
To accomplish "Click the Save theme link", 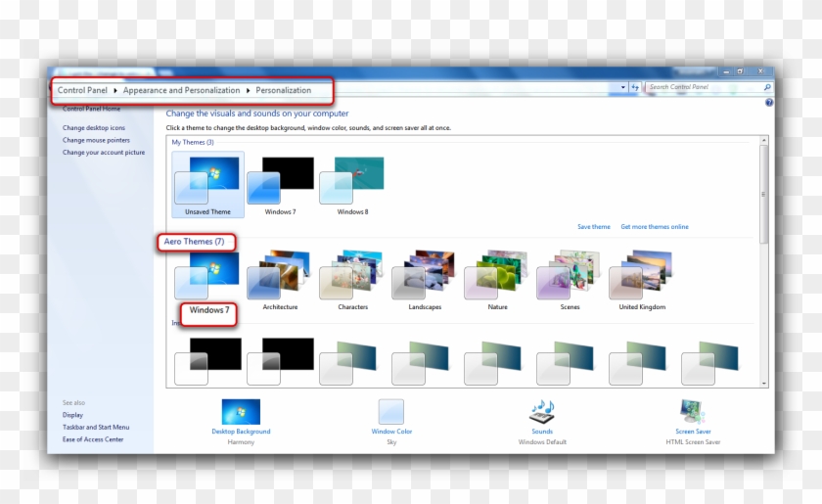I will point(593,227).
